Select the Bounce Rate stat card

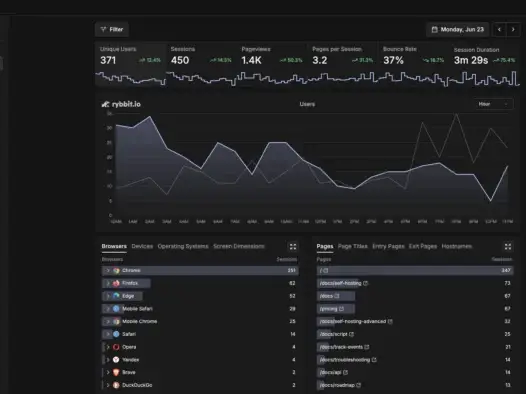pyautogui.click(x=414, y=64)
